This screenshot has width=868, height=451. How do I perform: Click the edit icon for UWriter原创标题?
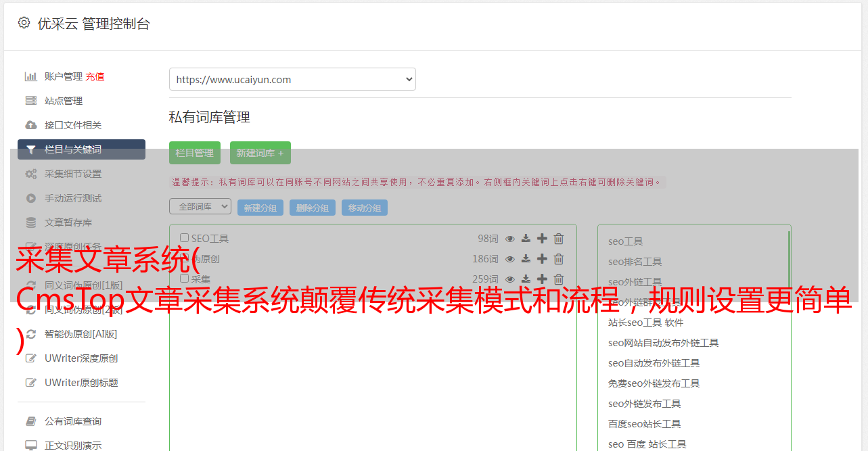[31, 383]
